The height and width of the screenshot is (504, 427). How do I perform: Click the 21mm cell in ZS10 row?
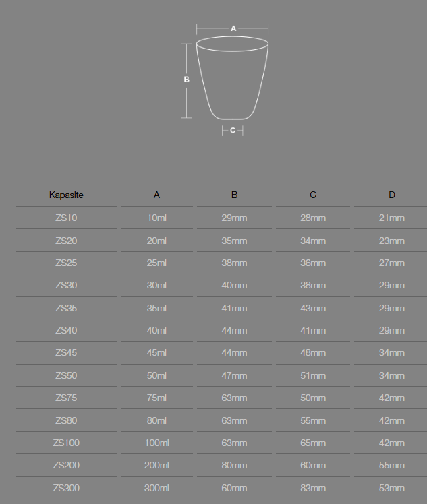392,218
